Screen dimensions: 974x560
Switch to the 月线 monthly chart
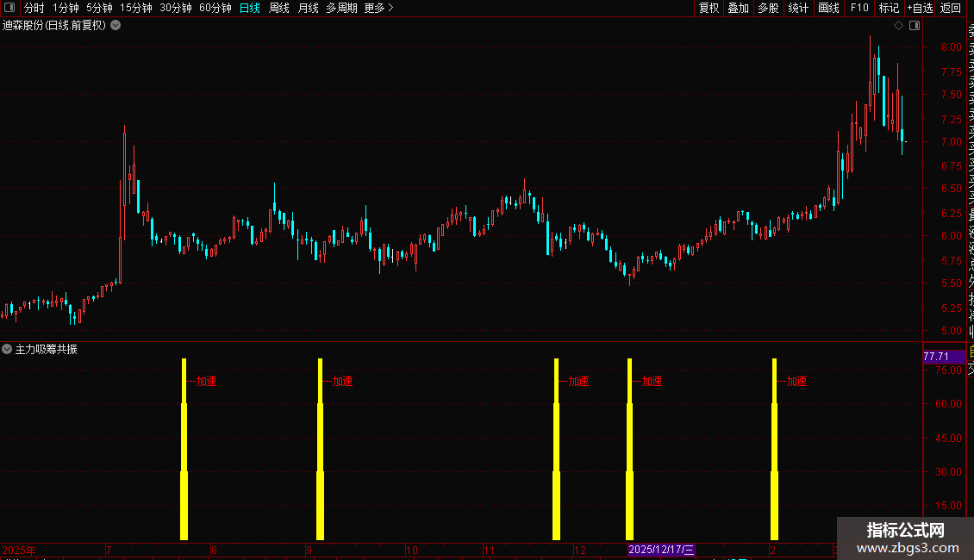pos(308,8)
